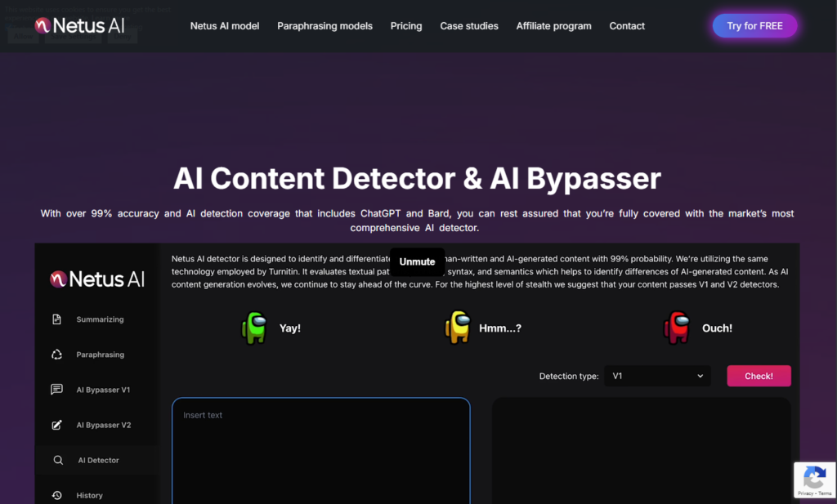Click the green crewmate Yay icon
The height and width of the screenshot is (504, 837).
pyautogui.click(x=254, y=328)
